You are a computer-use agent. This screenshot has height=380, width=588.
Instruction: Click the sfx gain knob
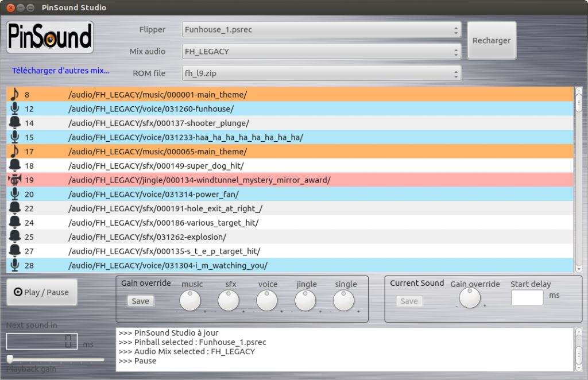229,300
